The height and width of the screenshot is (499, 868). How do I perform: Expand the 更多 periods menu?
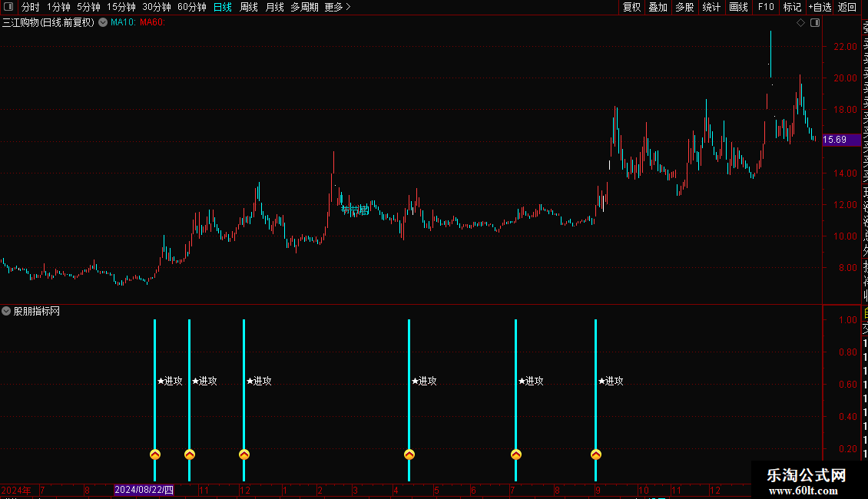(x=337, y=7)
